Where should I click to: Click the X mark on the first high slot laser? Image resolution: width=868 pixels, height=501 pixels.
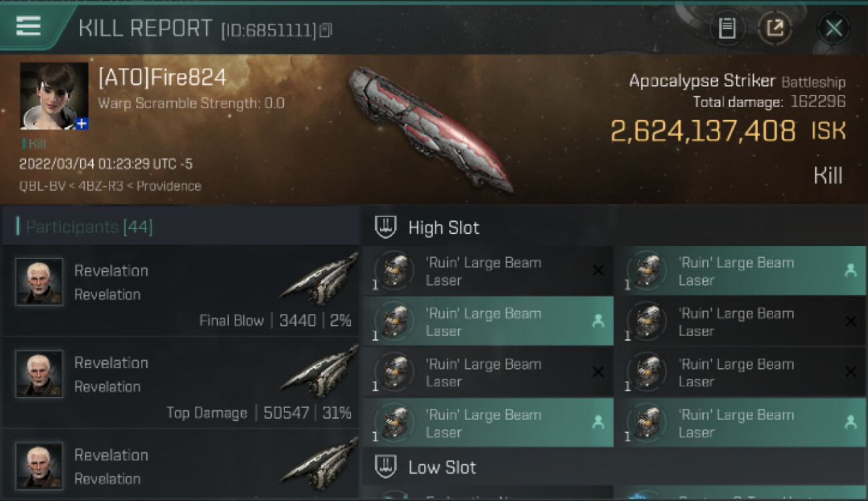598,271
